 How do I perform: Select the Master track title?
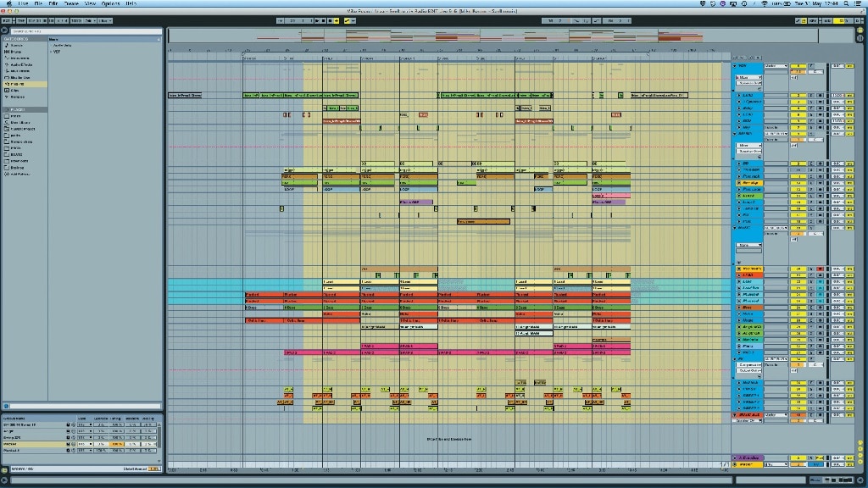tap(748, 465)
